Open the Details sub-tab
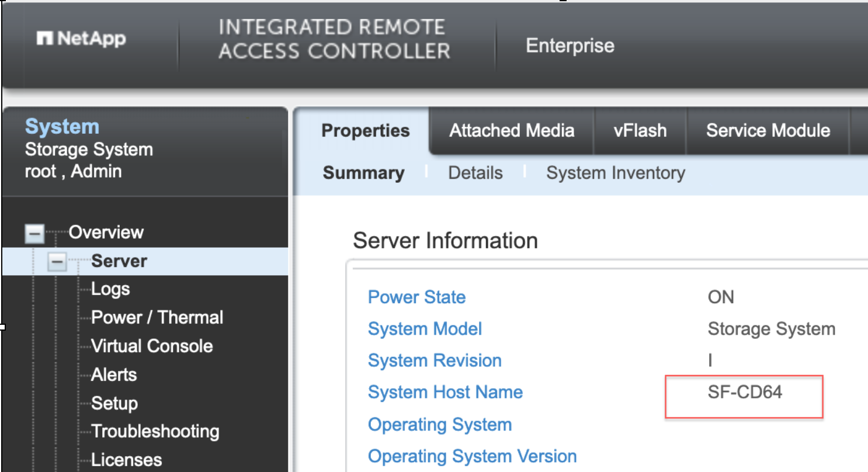Viewport: 868px width, 472px height. point(475,173)
